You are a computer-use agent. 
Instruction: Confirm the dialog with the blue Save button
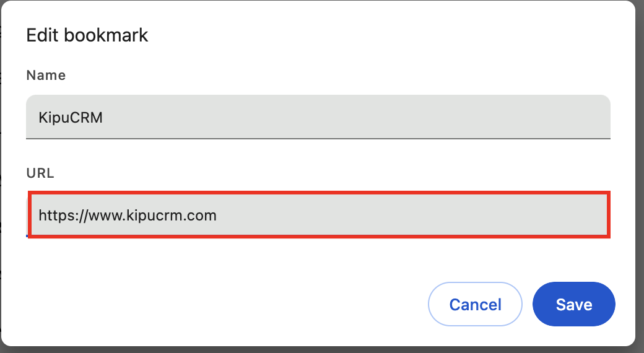click(x=573, y=304)
